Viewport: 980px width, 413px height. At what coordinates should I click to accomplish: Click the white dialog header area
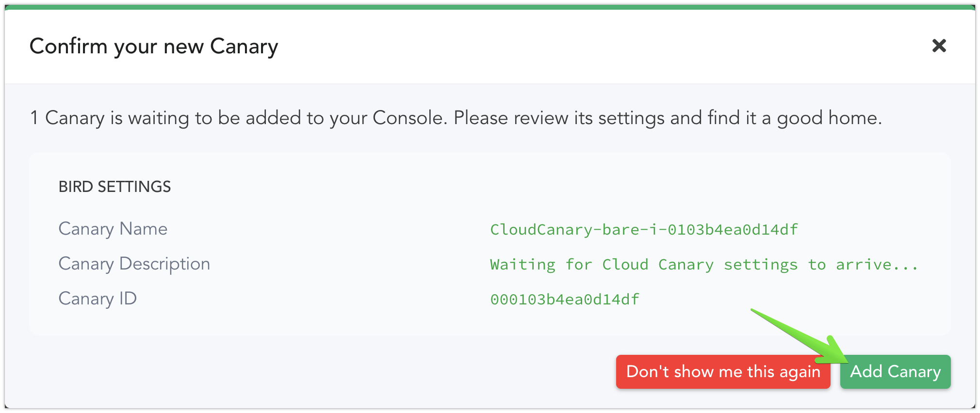click(582, 47)
